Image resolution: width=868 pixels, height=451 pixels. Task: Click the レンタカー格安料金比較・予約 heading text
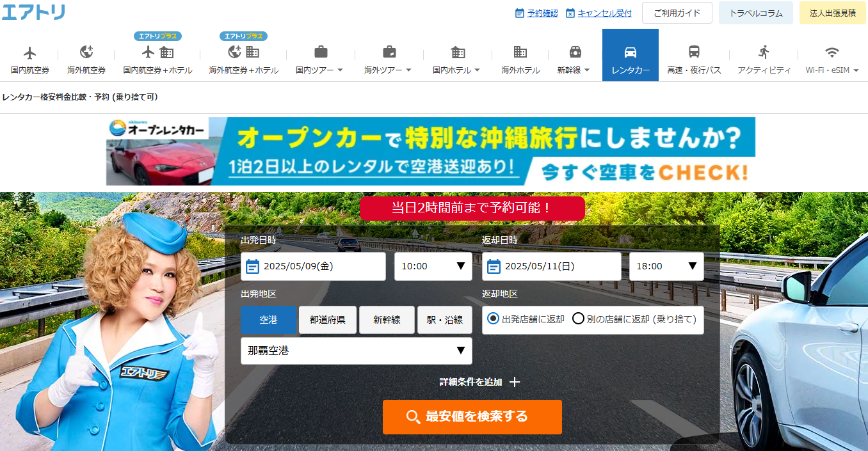[80, 97]
